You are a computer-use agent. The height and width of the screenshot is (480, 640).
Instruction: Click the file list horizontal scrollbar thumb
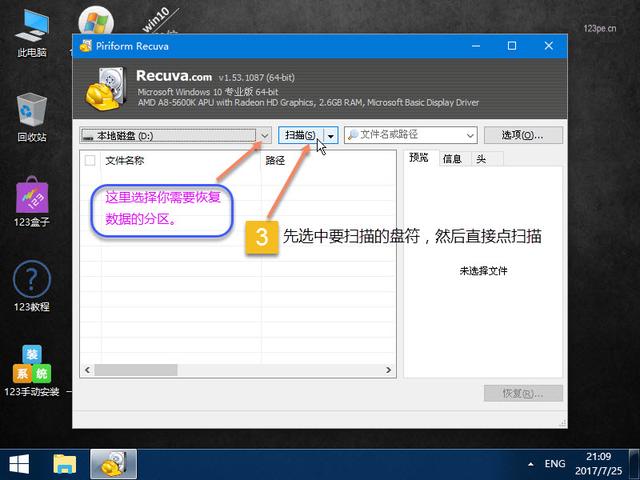[x=136, y=370]
